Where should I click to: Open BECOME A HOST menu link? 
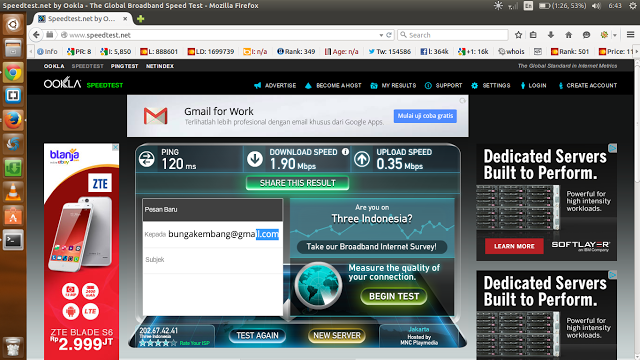click(333, 86)
